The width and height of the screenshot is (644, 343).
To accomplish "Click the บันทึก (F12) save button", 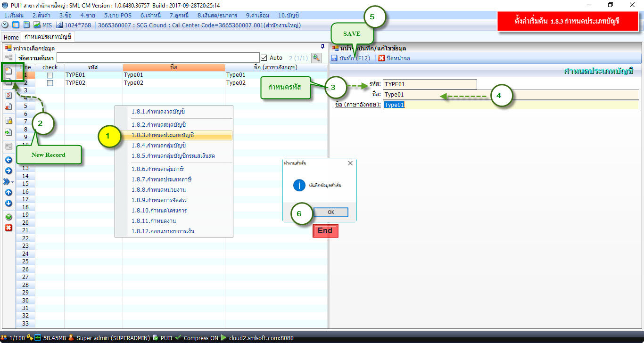I will click(x=350, y=58).
